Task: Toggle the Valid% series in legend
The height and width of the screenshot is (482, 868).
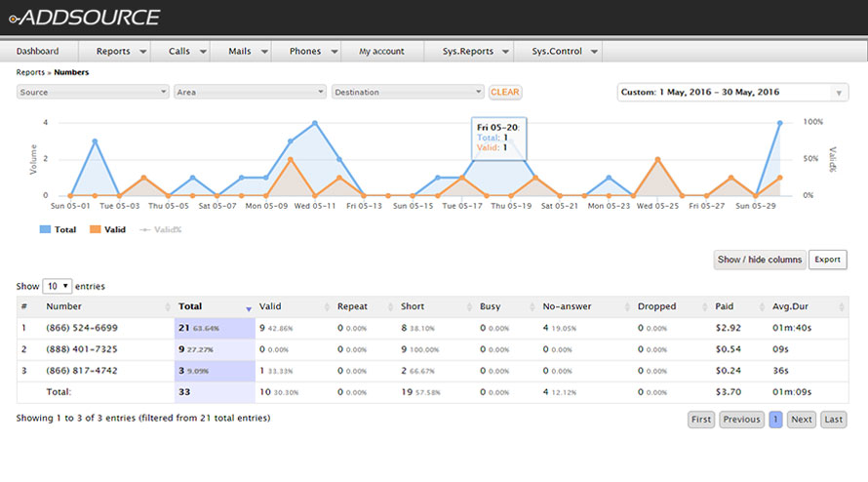Action: click(x=161, y=229)
